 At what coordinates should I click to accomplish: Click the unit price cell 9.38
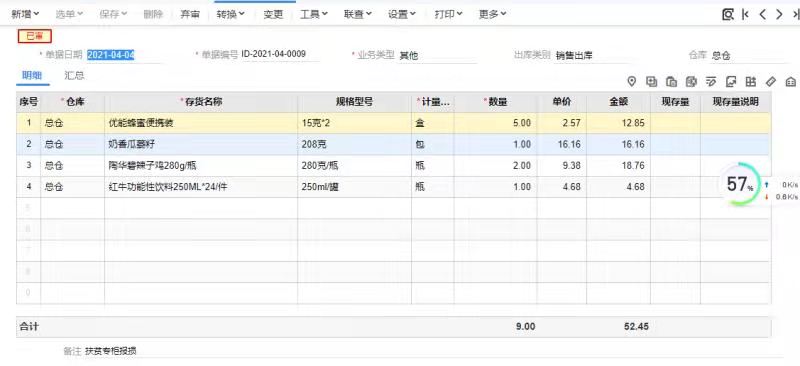[562, 166]
